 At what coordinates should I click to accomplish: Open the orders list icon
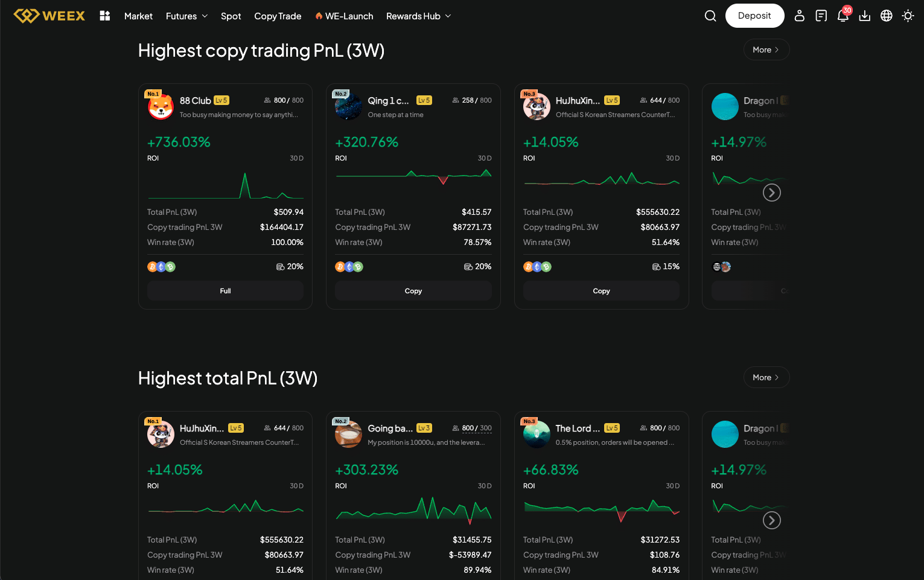(x=821, y=16)
